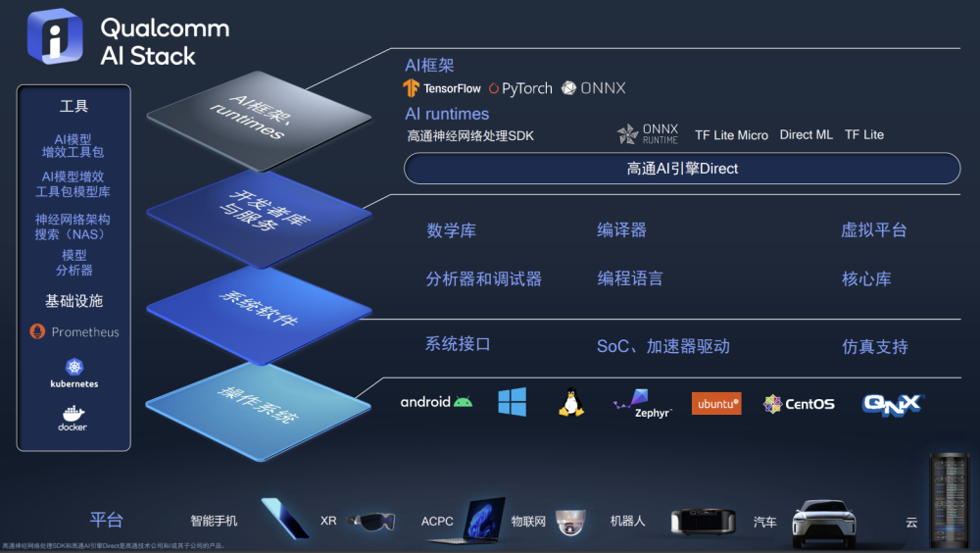Click the TF Lite label
Image resolution: width=980 pixels, height=553 pixels.
tap(864, 134)
